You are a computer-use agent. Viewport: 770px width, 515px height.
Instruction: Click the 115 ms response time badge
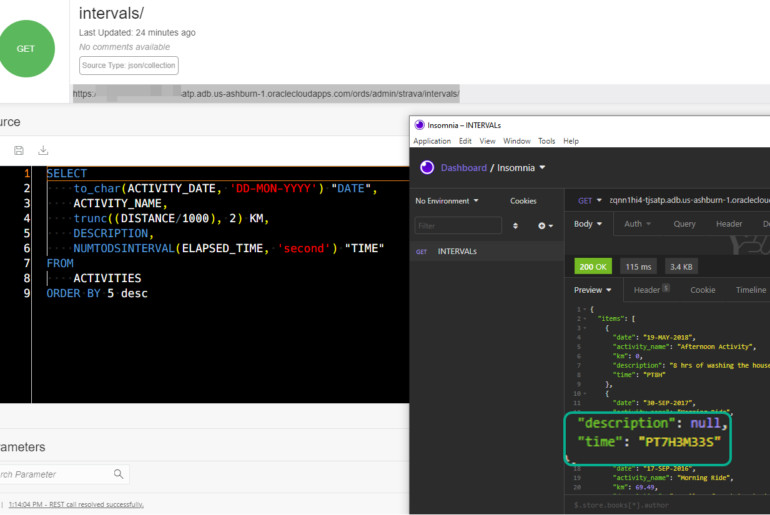coord(638,267)
